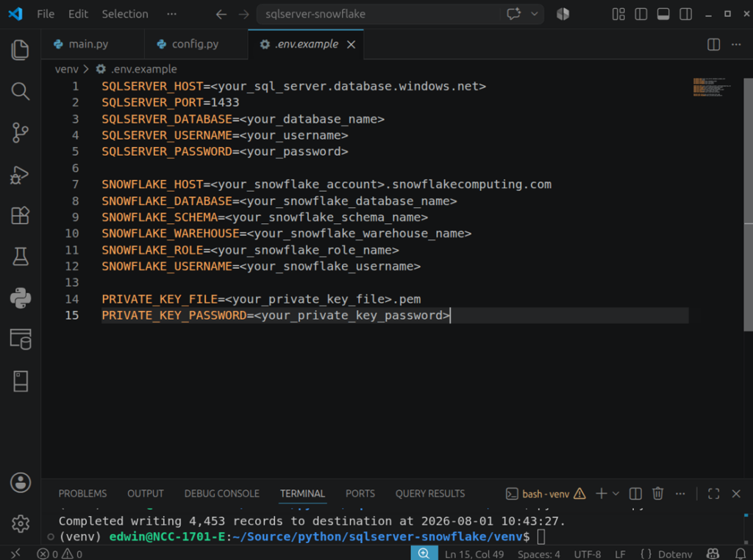Open the Search view in activity bar
Viewport: 753px width, 560px height.
pos(20,91)
